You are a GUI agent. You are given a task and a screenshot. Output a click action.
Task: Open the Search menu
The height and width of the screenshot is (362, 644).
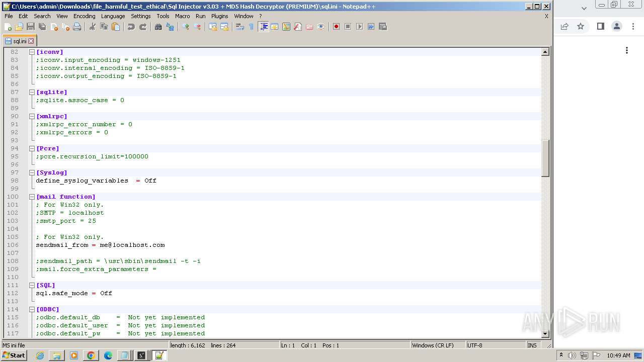coord(42,16)
